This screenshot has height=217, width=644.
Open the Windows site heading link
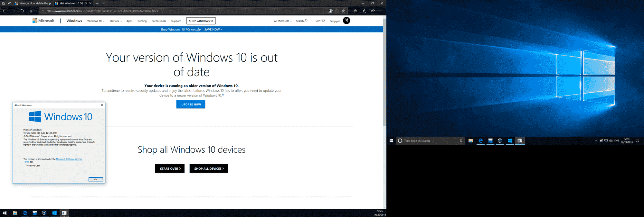tap(74, 21)
